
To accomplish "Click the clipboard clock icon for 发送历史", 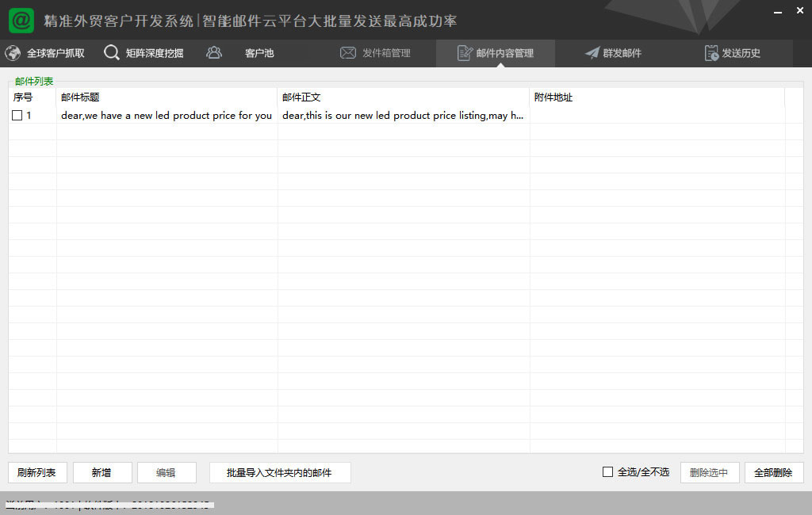I will [x=711, y=53].
